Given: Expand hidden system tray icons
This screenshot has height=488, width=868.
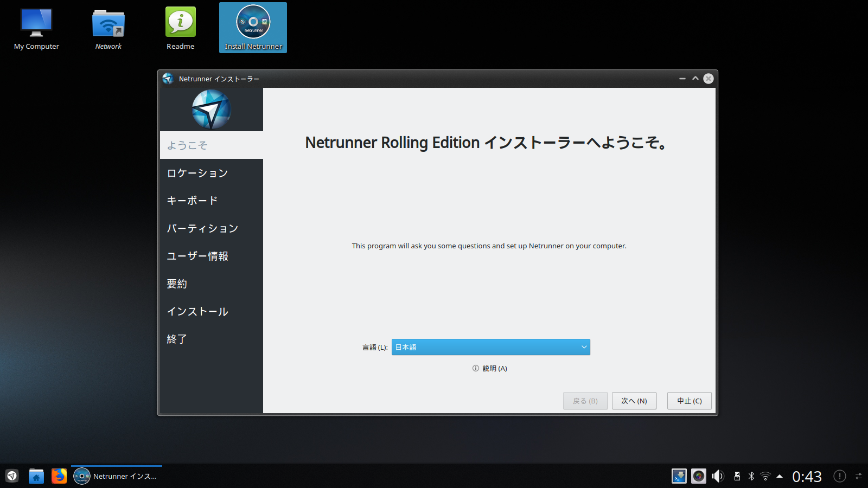Looking at the screenshot, I should [780, 476].
